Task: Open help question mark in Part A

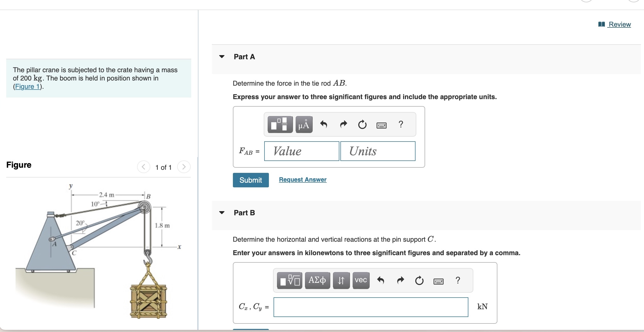Action: pos(401,124)
